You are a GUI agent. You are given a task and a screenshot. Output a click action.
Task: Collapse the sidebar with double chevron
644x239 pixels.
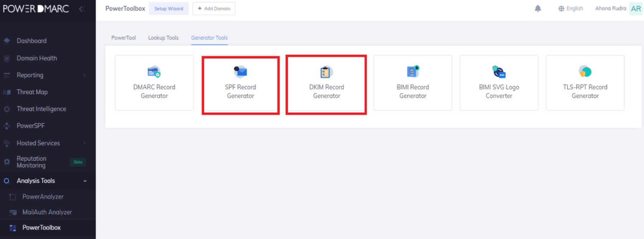[x=82, y=9]
